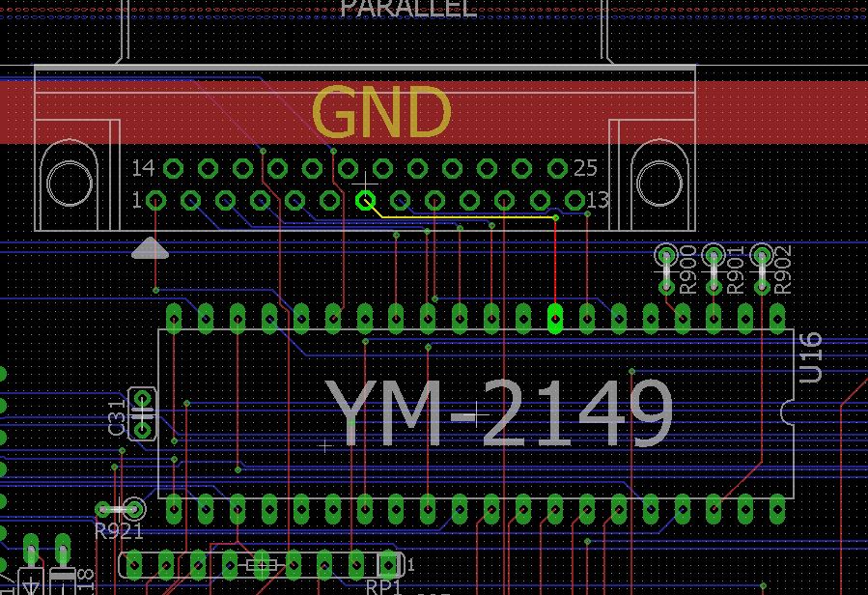868x595 pixels.
Task: Click the upper pad of capacitor C31
Action: click(143, 398)
